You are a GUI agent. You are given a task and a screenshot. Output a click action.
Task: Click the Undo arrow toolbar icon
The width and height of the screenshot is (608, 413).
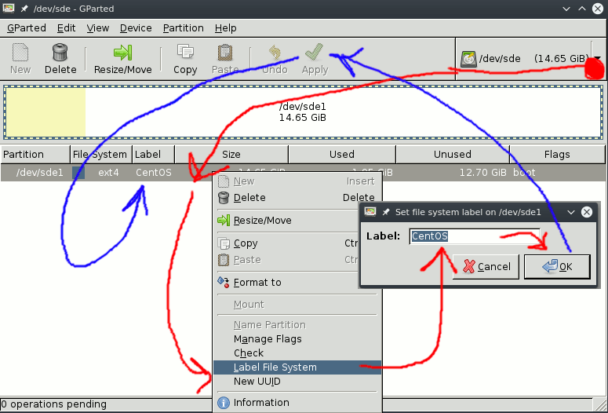coord(275,52)
